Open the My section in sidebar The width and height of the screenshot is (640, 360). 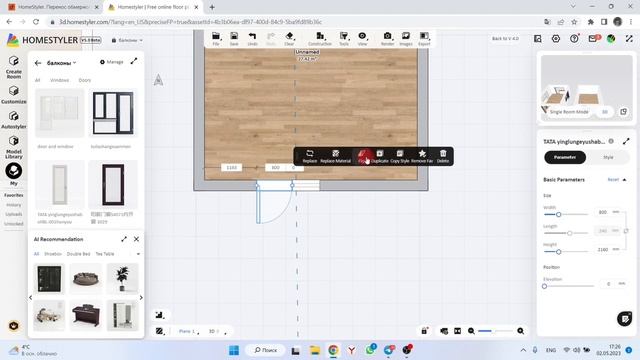13,174
